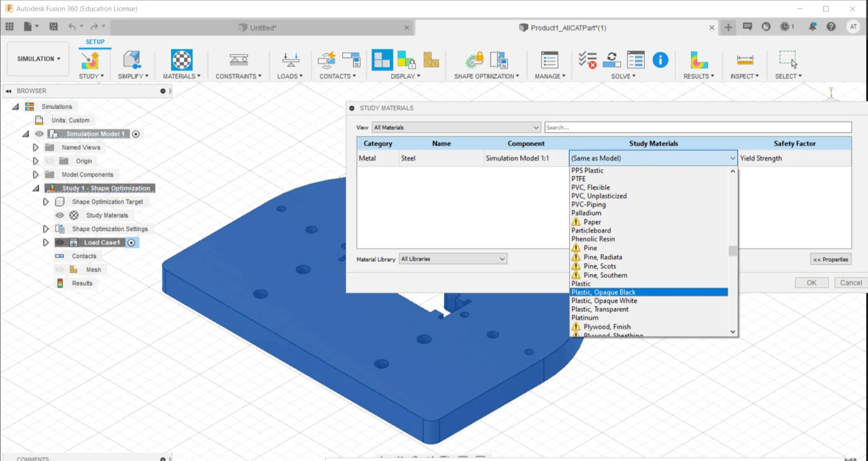Click the Constraints tool icon
The width and height of the screenshot is (868, 461).
pos(239,60)
